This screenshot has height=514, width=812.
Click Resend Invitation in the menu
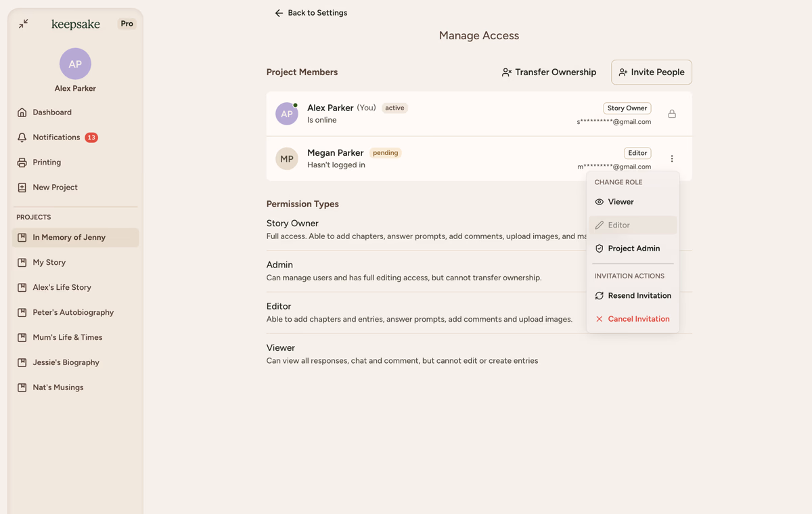tap(639, 296)
